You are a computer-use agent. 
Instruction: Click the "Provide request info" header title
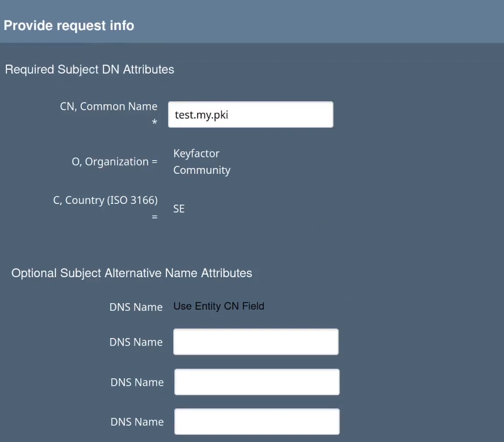click(x=69, y=26)
